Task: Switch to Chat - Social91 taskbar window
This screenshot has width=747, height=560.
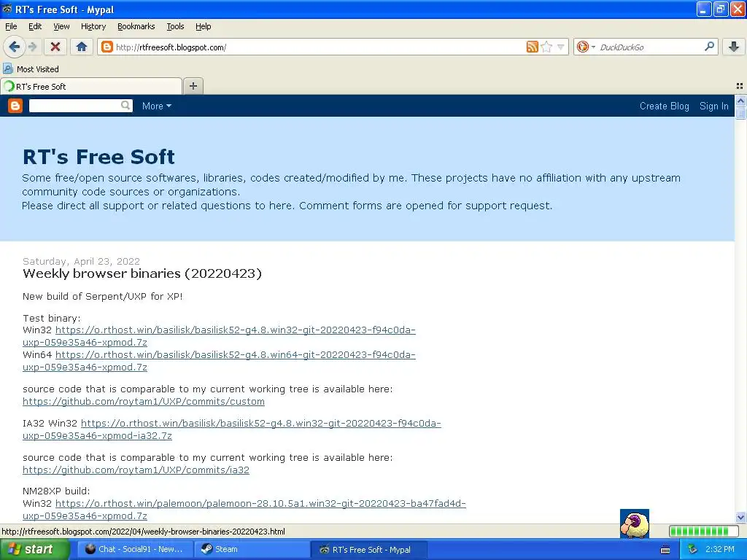Action: point(134,549)
